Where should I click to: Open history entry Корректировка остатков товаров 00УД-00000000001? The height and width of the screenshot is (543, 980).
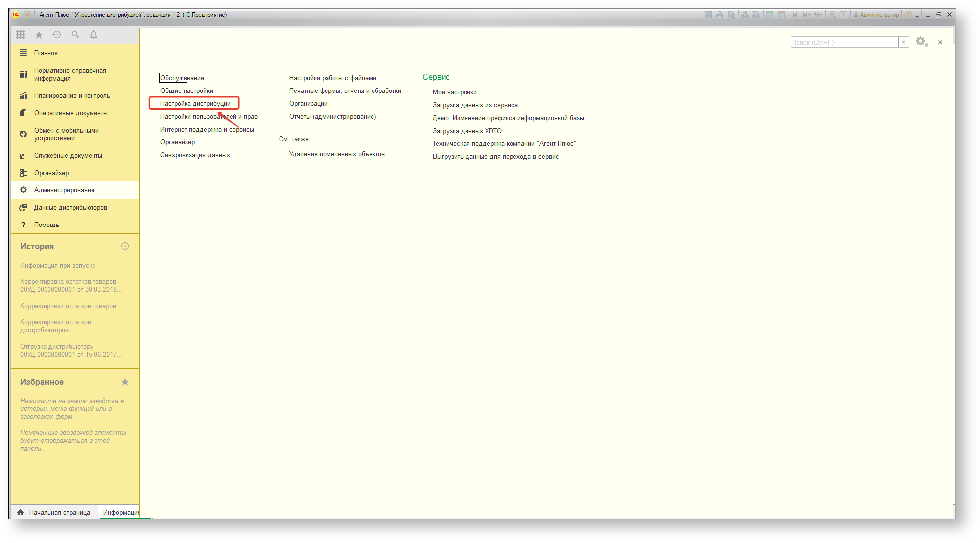pyautogui.click(x=71, y=285)
